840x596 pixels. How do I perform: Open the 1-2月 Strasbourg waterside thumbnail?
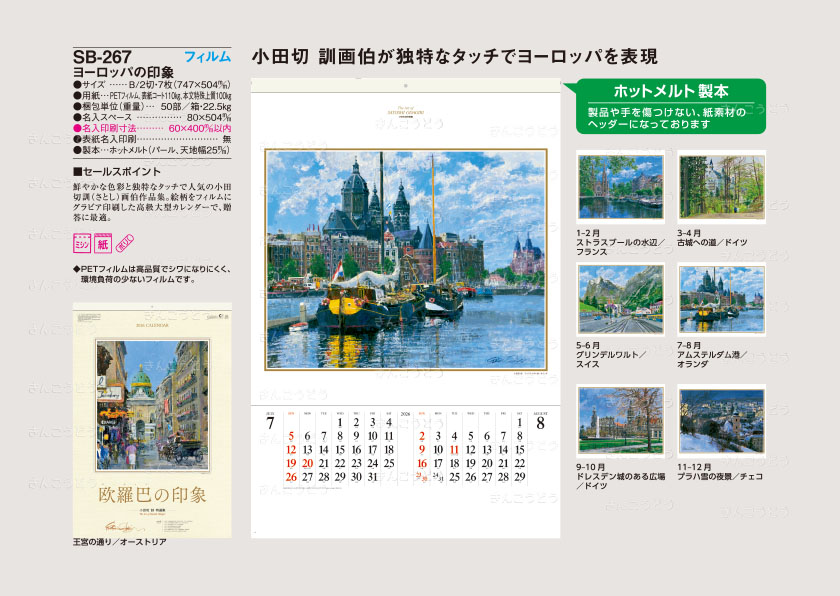click(620, 187)
